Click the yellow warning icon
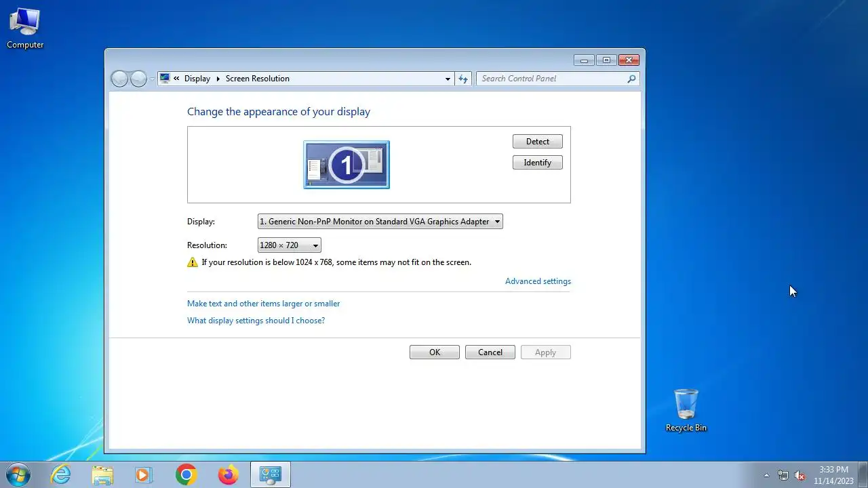 tap(193, 262)
